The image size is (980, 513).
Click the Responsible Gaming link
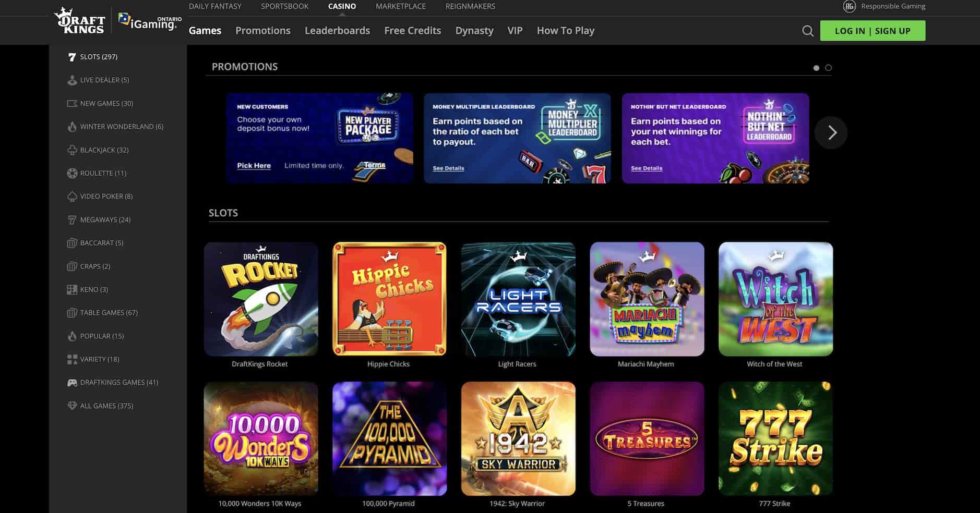coord(893,6)
